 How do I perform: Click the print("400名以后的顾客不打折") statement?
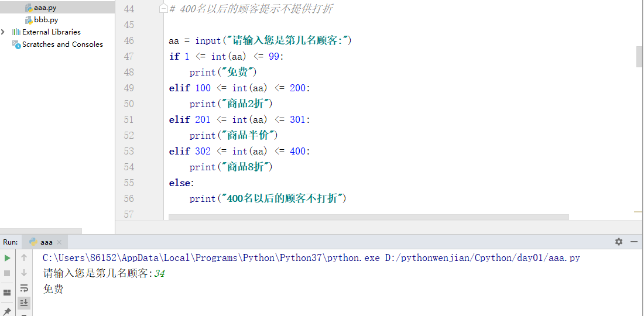pos(268,198)
